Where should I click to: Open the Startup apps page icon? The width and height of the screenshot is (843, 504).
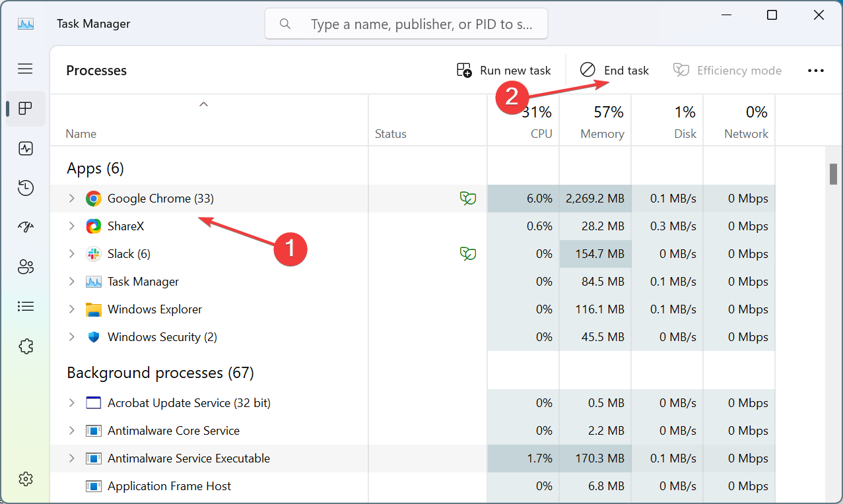[26, 228]
